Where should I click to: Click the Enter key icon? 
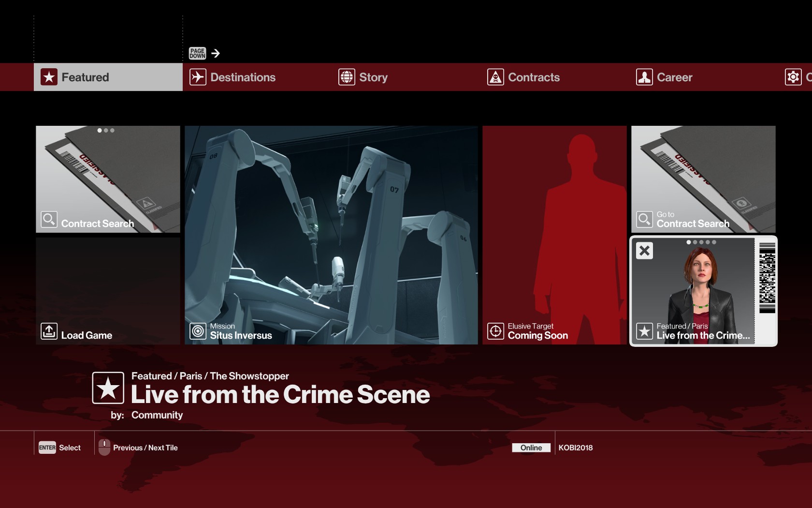(47, 448)
